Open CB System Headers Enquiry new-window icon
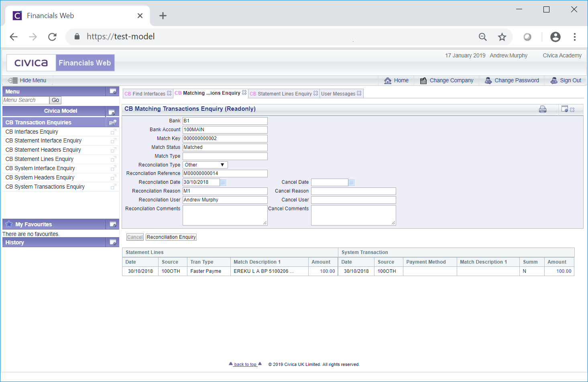The height and width of the screenshot is (382, 588). tap(114, 178)
